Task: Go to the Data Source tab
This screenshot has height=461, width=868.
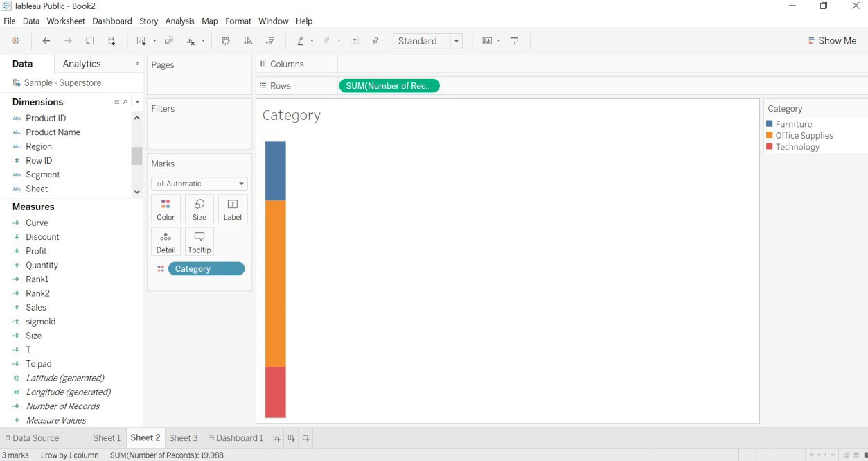Action: (x=32, y=437)
